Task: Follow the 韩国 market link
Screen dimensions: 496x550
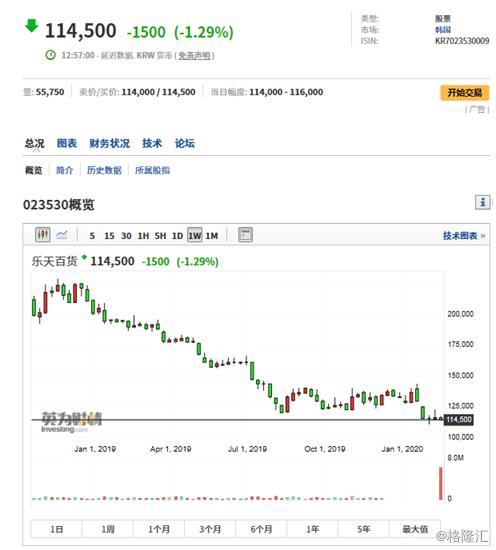Action: (x=443, y=29)
